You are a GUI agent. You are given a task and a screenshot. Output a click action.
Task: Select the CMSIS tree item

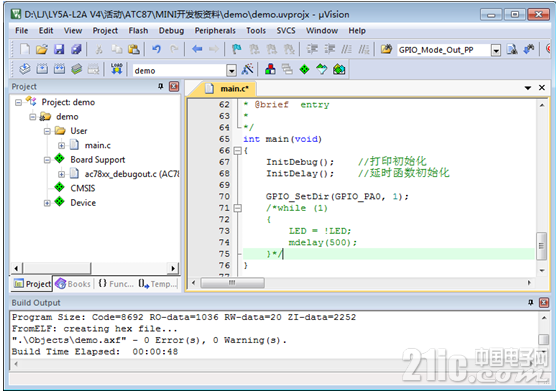(x=83, y=188)
